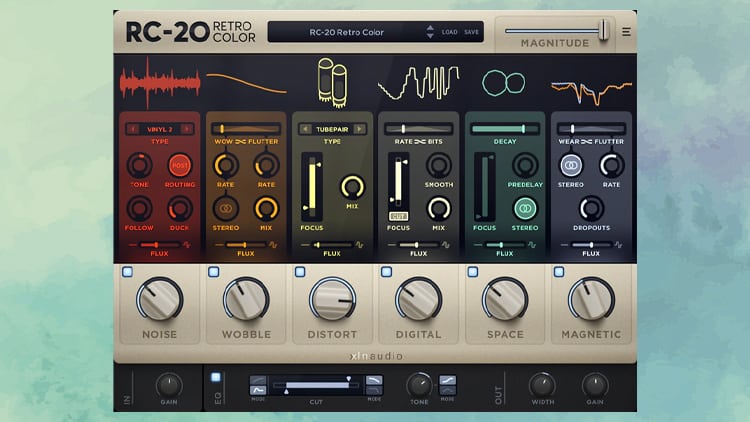Select next noise type right of VINYL 2
This screenshot has width=750, height=422.
[x=187, y=129]
